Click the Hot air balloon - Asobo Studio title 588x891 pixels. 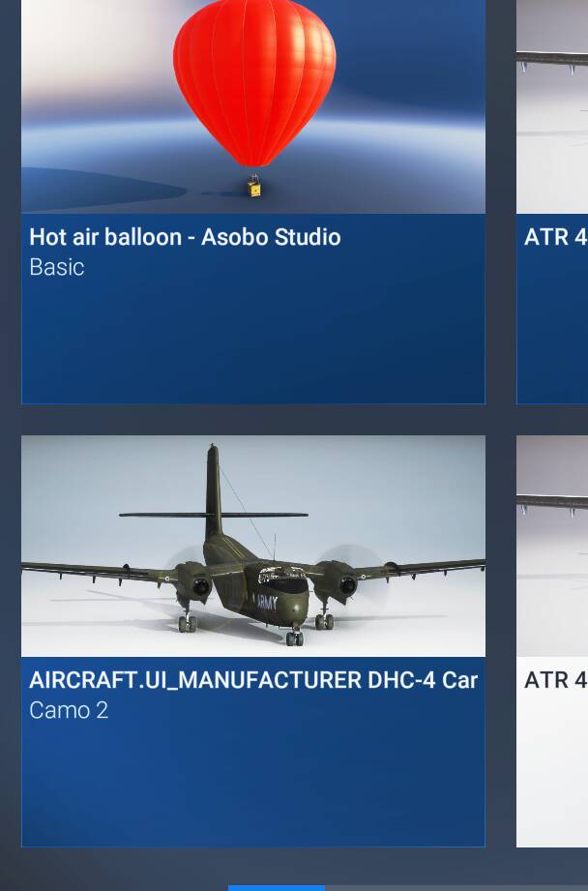[185, 237]
